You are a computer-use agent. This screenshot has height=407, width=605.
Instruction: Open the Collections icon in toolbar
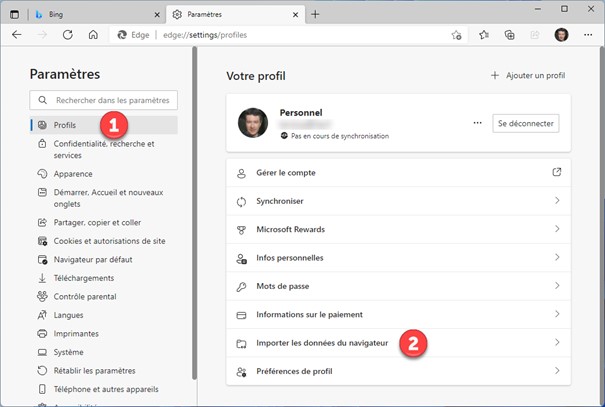tap(509, 34)
